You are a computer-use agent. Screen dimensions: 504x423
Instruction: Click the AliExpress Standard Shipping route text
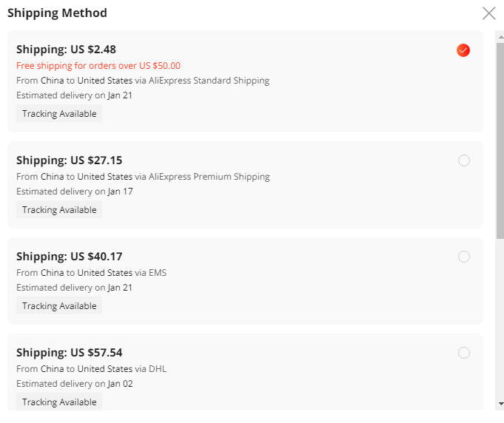143,81
